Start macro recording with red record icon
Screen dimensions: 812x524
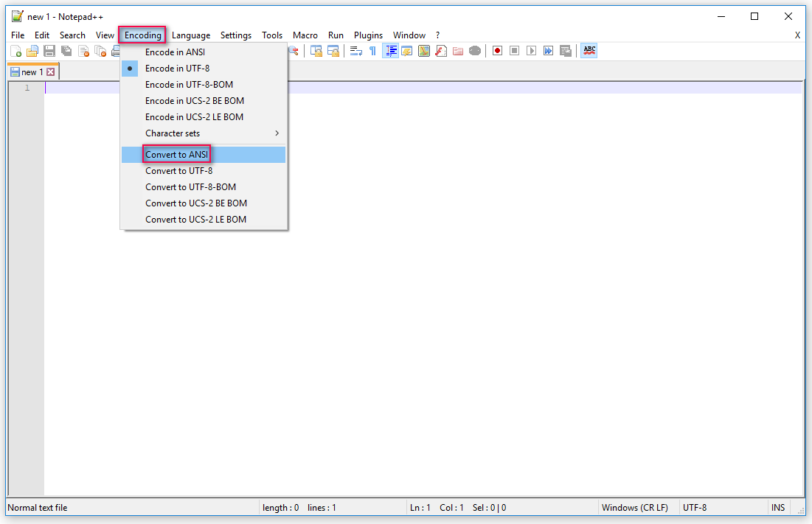point(498,51)
